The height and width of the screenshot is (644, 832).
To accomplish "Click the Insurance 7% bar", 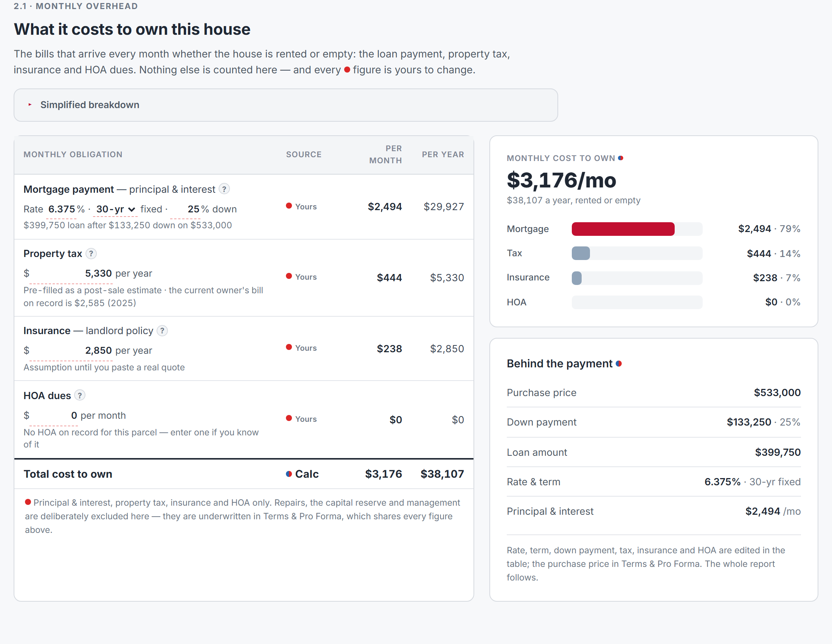I will [x=576, y=278].
